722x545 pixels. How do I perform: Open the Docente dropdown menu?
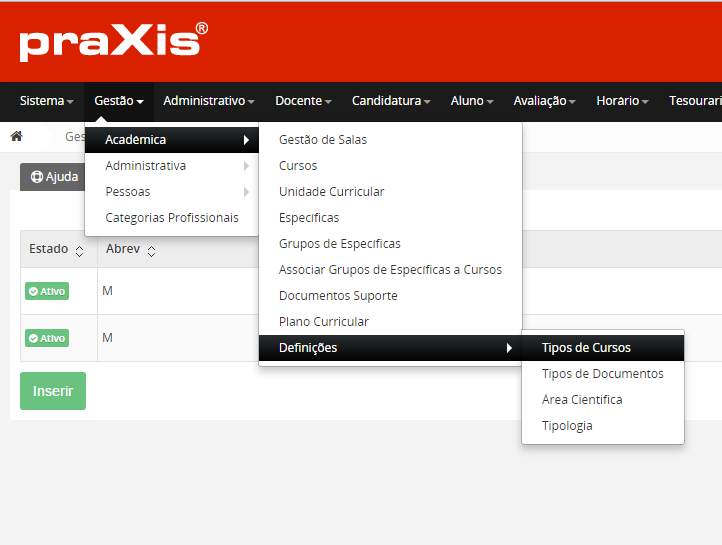303,101
